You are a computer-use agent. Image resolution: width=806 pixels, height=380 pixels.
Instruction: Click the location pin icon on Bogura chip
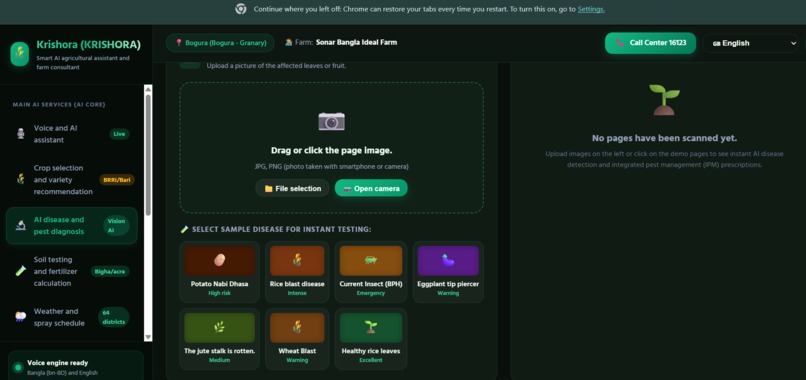(179, 43)
